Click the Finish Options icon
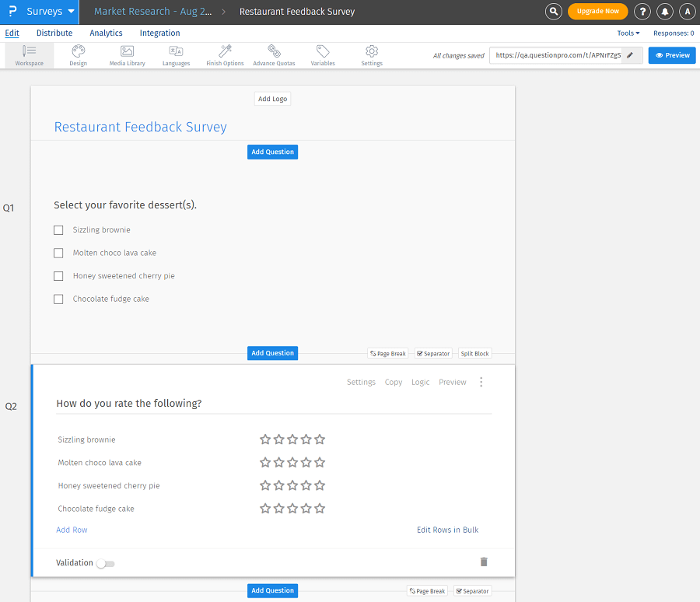Image resolution: width=700 pixels, height=602 pixels. (225, 54)
